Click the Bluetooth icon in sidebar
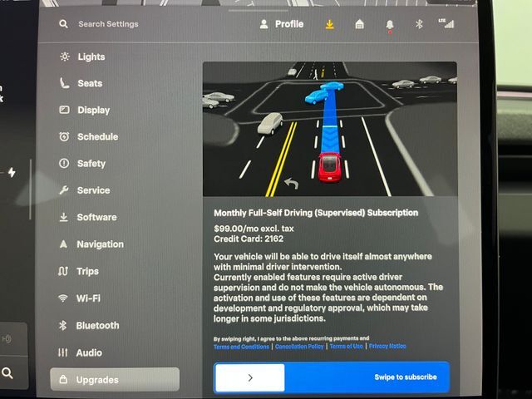The width and height of the screenshot is (532, 399). [x=62, y=325]
